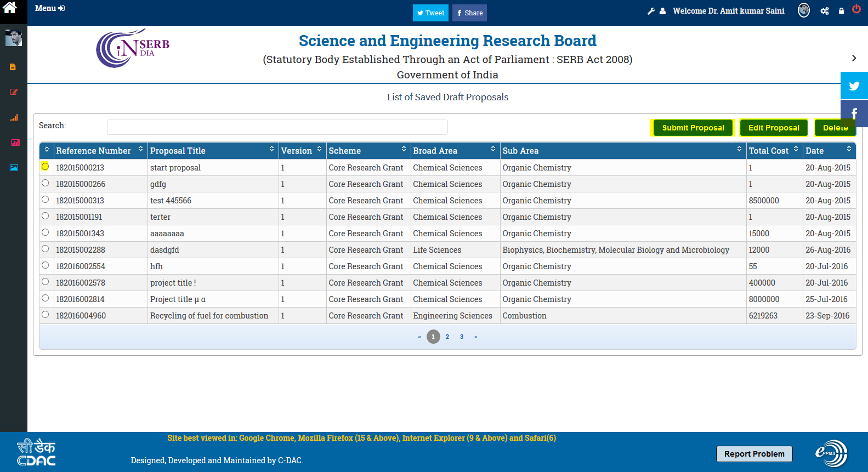Image resolution: width=868 pixels, height=472 pixels.
Task: Click into the Search input field
Action: [277, 127]
